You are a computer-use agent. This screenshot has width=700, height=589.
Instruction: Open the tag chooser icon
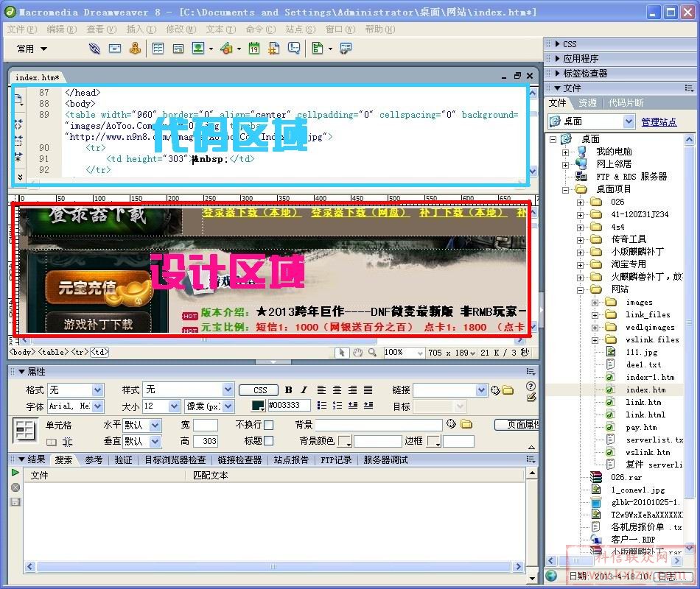(x=346, y=48)
